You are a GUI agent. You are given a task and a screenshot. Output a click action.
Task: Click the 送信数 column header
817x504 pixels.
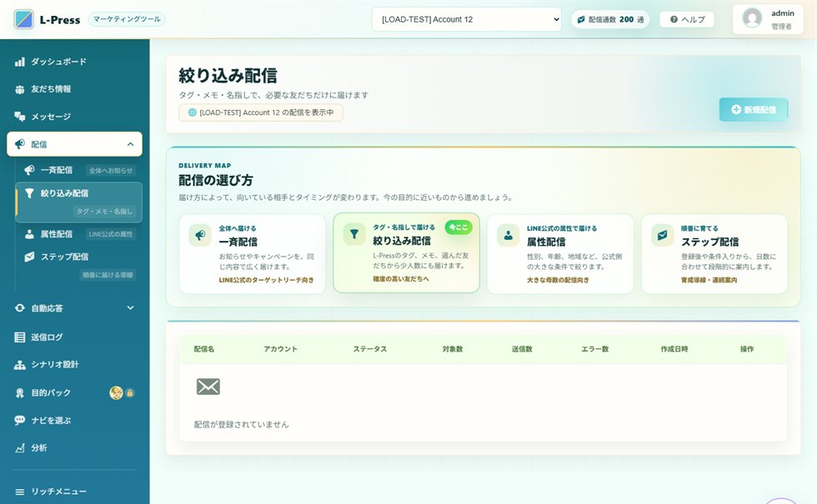click(x=522, y=349)
